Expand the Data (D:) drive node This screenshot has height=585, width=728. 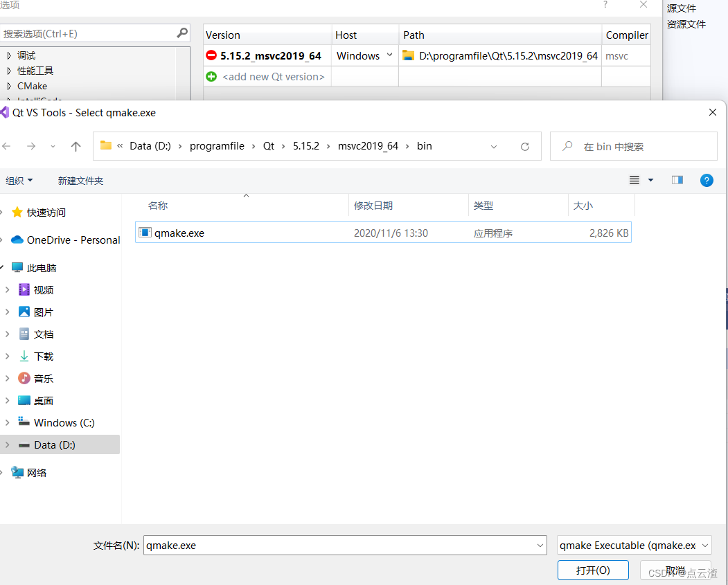pyautogui.click(x=7, y=444)
